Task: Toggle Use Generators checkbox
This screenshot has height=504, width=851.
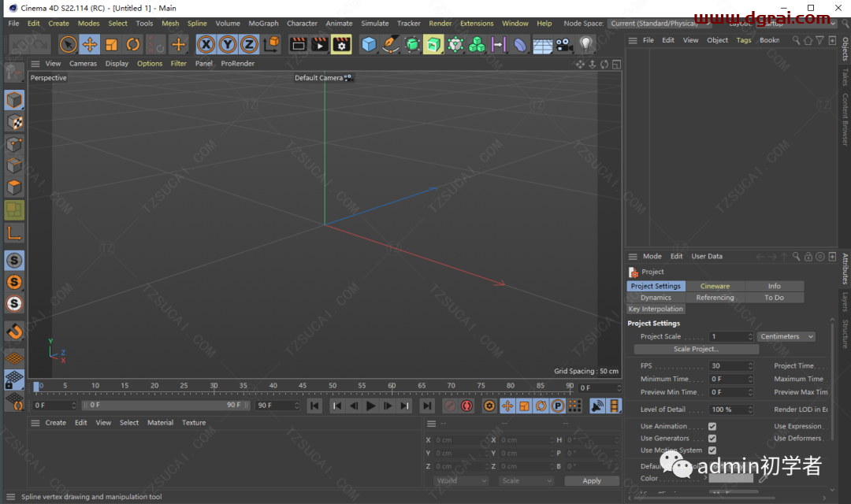Action: click(712, 439)
